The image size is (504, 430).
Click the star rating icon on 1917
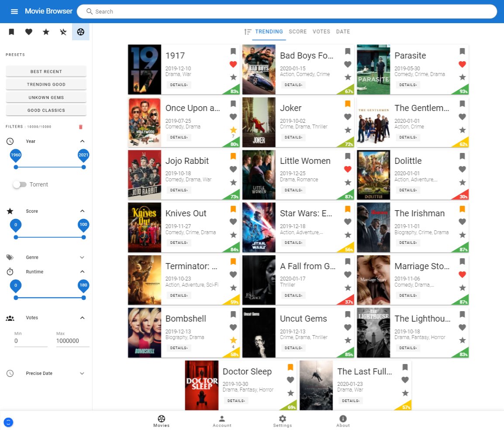[x=233, y=77]
